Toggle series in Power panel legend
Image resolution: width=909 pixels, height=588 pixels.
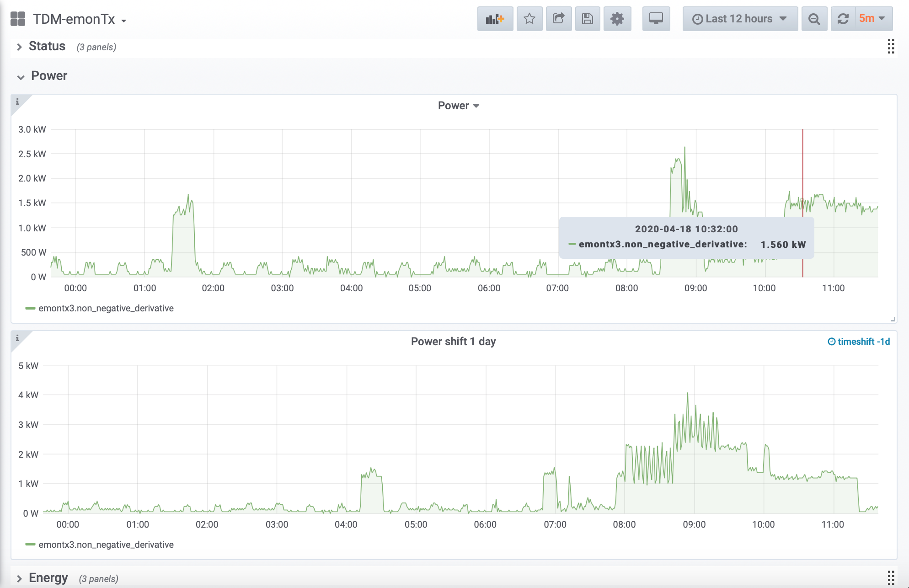[106, 308]
